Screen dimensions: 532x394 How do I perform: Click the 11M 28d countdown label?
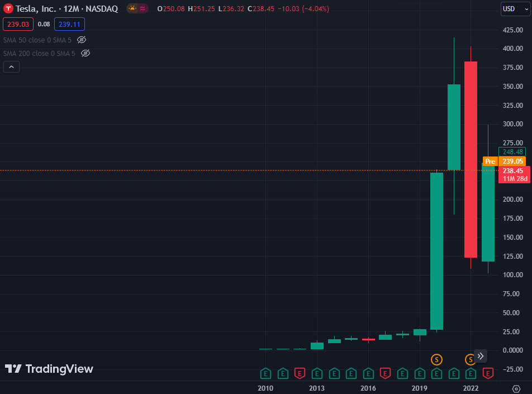pyautogui.click(x=515, y=179)
